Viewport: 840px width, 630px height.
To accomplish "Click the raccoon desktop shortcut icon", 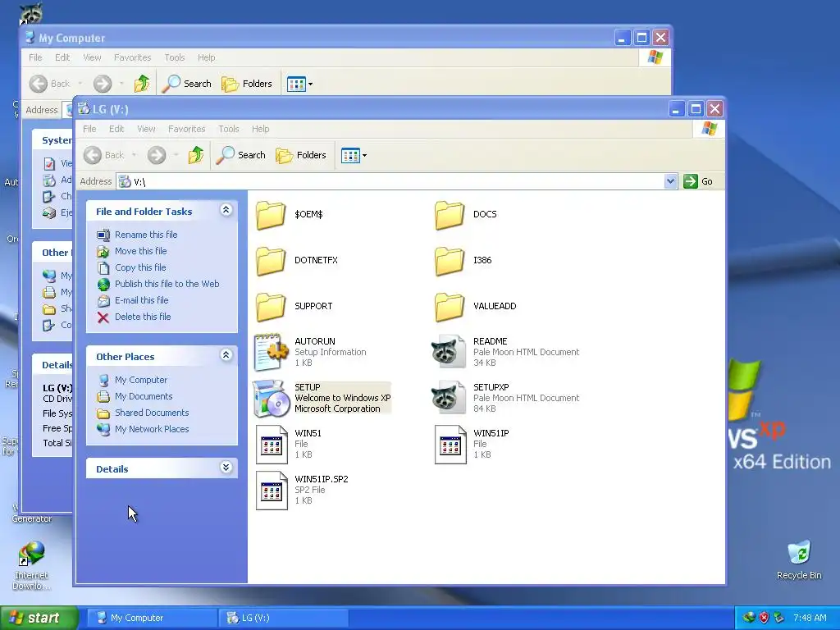I will tap(31, 13).
